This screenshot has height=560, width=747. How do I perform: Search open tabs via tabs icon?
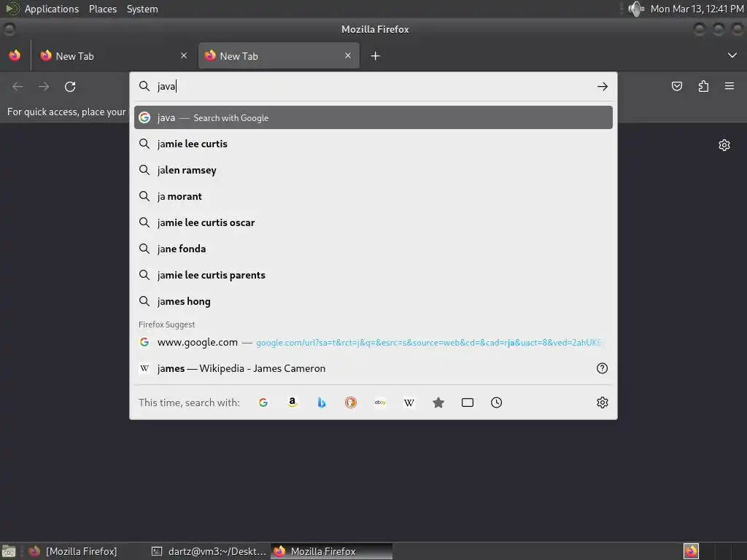(468, 402)
